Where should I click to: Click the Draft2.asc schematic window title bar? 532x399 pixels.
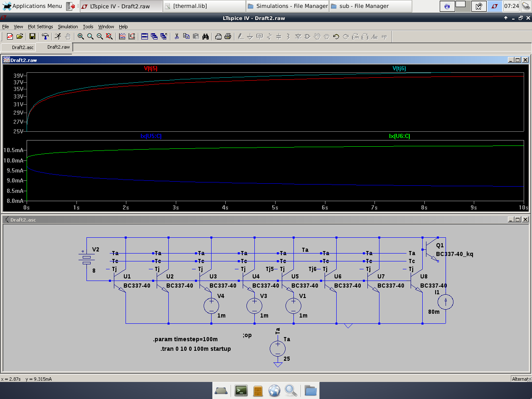click(266, 219)
